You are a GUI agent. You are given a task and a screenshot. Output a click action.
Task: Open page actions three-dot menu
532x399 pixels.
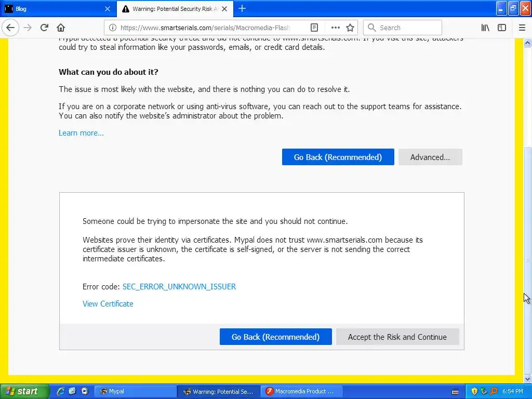coord(335,28)
